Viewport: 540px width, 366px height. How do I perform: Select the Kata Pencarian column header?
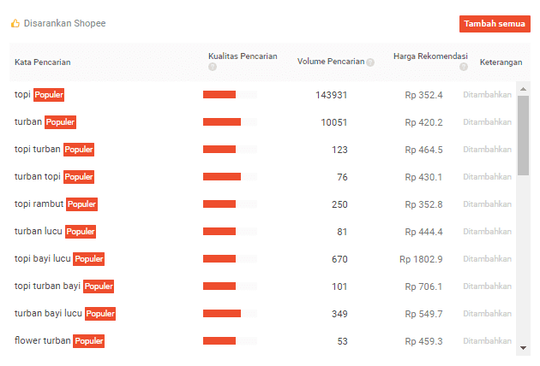pos(42,62)
